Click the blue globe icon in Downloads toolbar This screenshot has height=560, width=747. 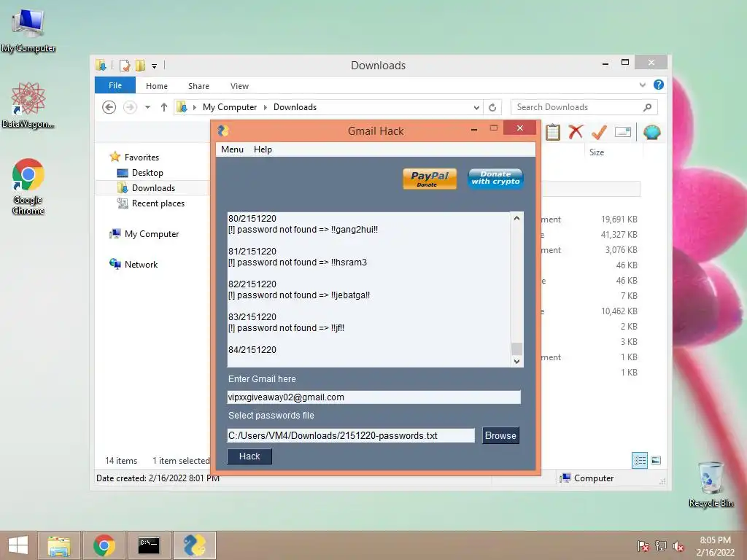[651, 132]
